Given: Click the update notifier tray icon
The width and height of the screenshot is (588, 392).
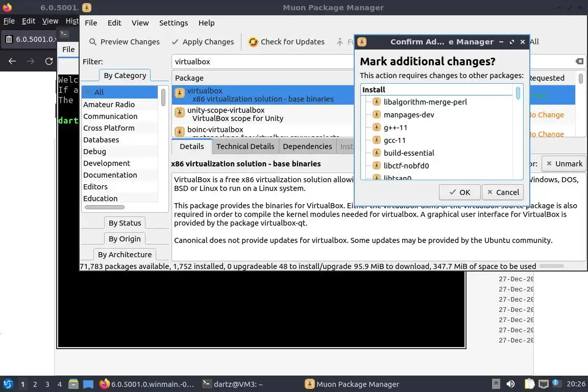Looking at the screenshot, I should (557, 383).
